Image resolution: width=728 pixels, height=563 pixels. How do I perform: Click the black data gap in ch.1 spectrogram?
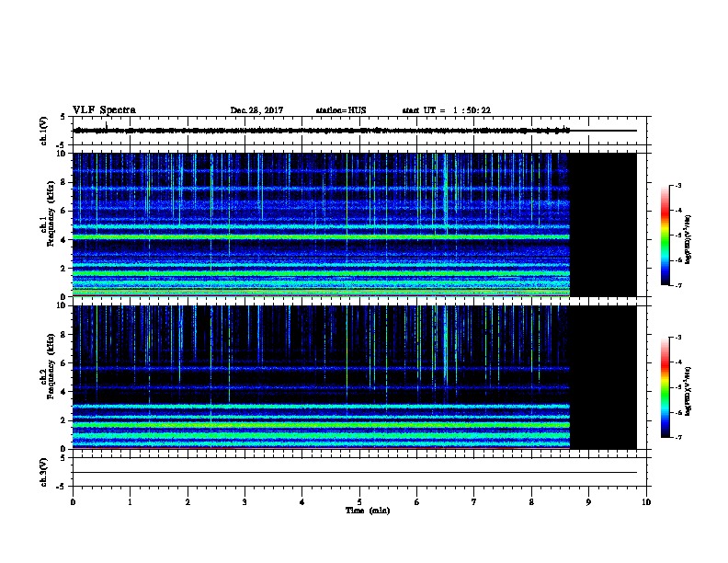603,224
